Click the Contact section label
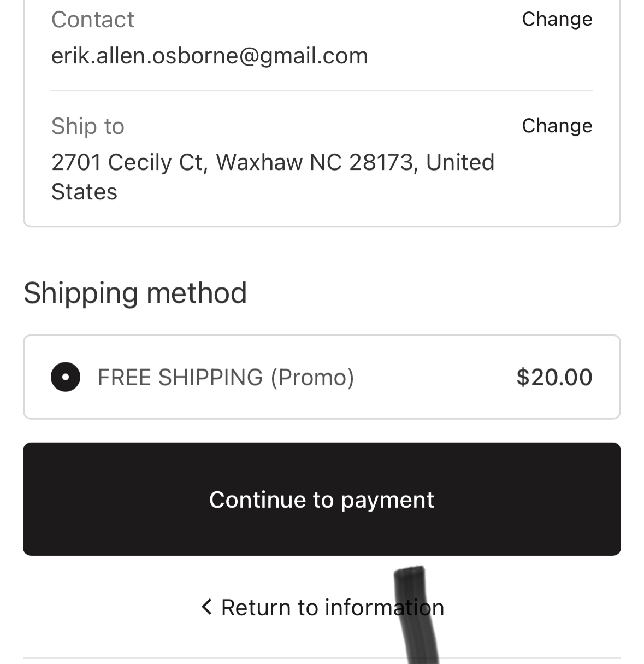Image resolution: width=644 pixels, height=664 pixels. pyautogui.click(x=93, y=20)
